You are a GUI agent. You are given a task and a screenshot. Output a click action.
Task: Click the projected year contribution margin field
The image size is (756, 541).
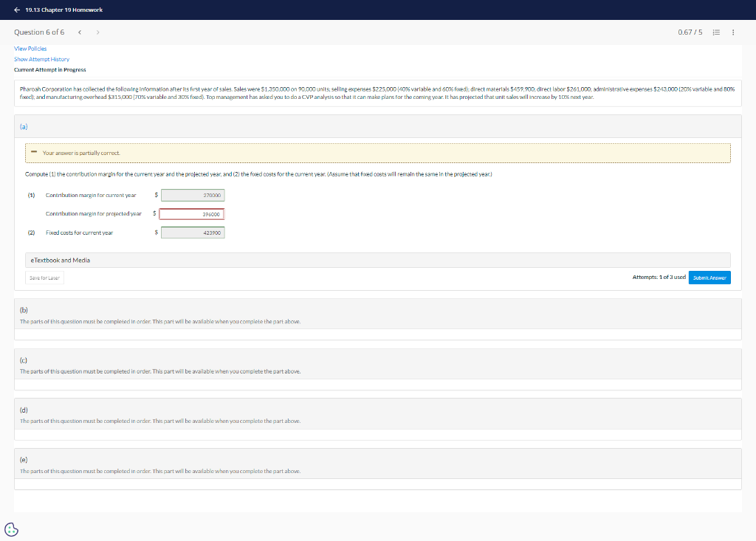tap(191, 214)
